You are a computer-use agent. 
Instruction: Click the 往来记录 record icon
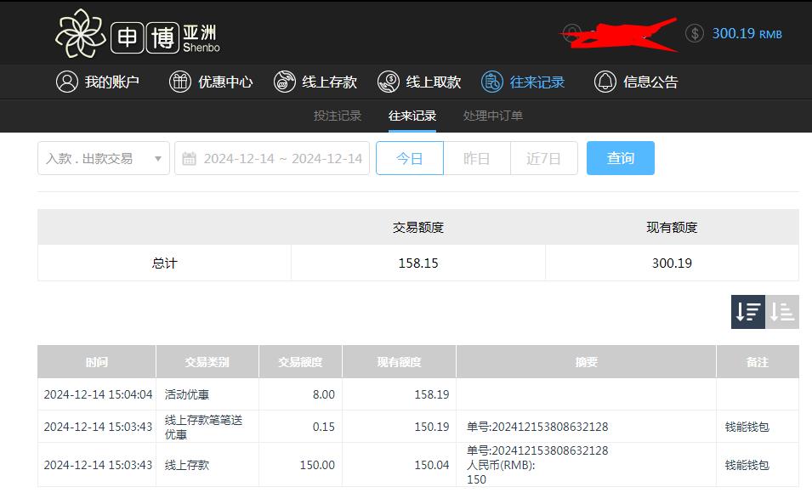[491, 82]
